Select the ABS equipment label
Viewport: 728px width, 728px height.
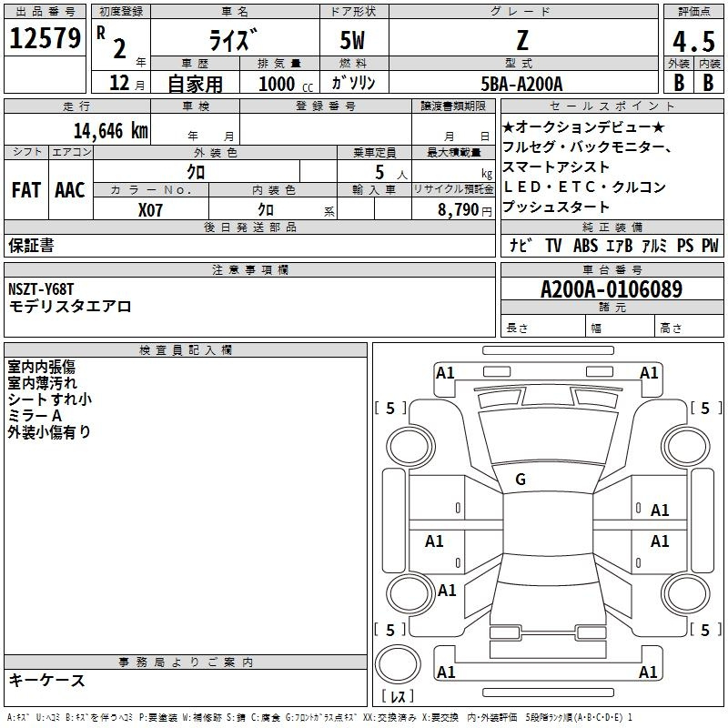tap(585, 245)
